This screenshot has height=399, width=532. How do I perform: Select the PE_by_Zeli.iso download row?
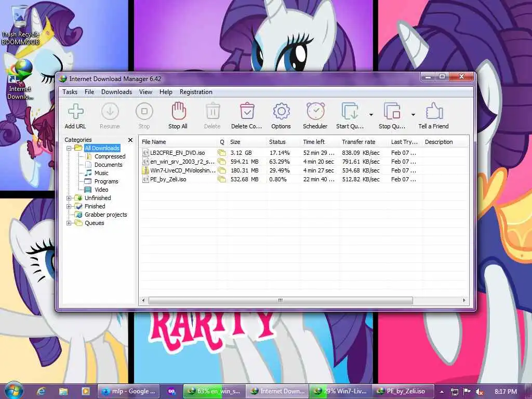pyautogui.click(x=304, y=179)
